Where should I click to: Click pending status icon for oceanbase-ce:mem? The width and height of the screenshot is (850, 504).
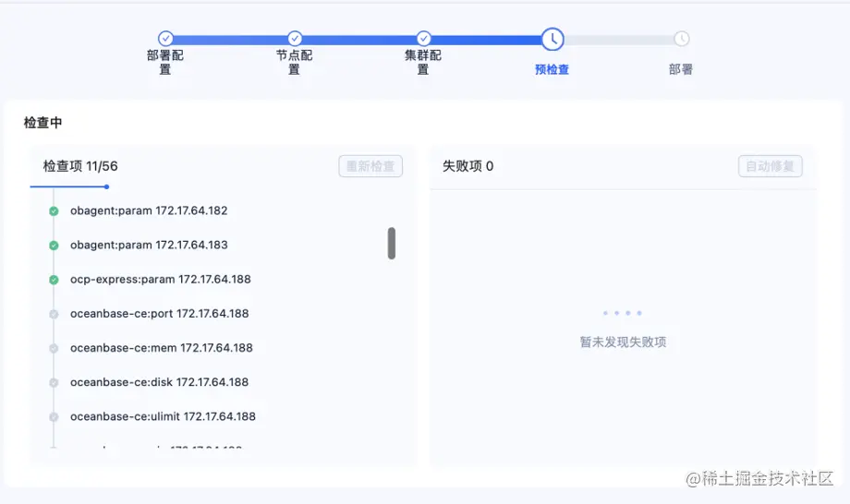54,349
